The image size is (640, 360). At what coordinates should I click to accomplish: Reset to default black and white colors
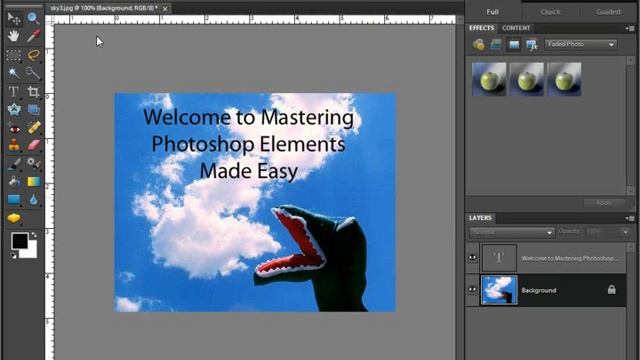pos(14,256)
